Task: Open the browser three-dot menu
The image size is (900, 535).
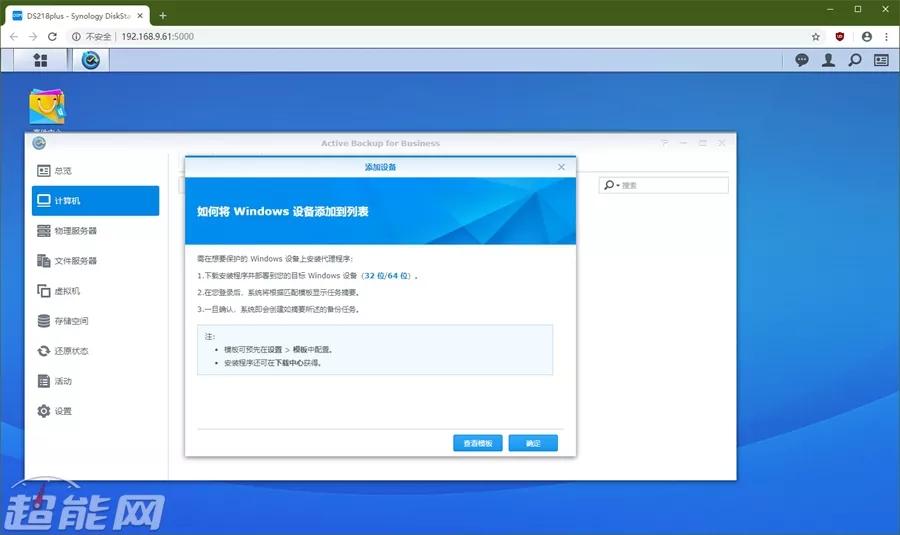Action: (887, 37)
